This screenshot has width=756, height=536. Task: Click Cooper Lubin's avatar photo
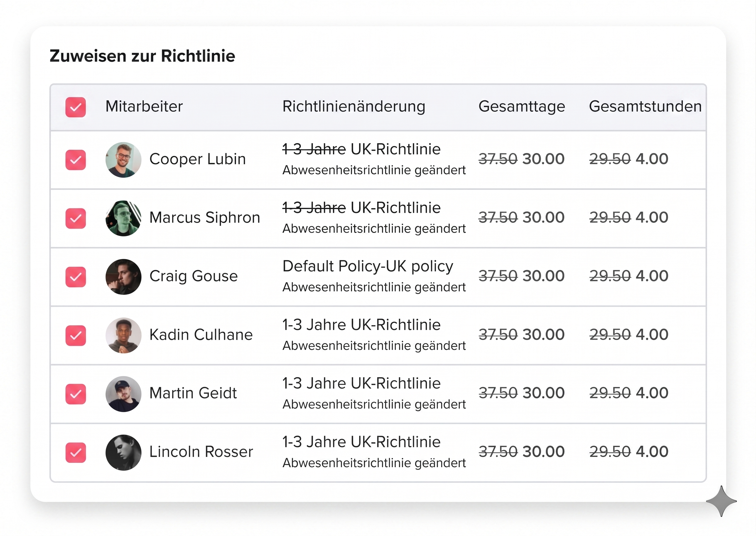123,160
